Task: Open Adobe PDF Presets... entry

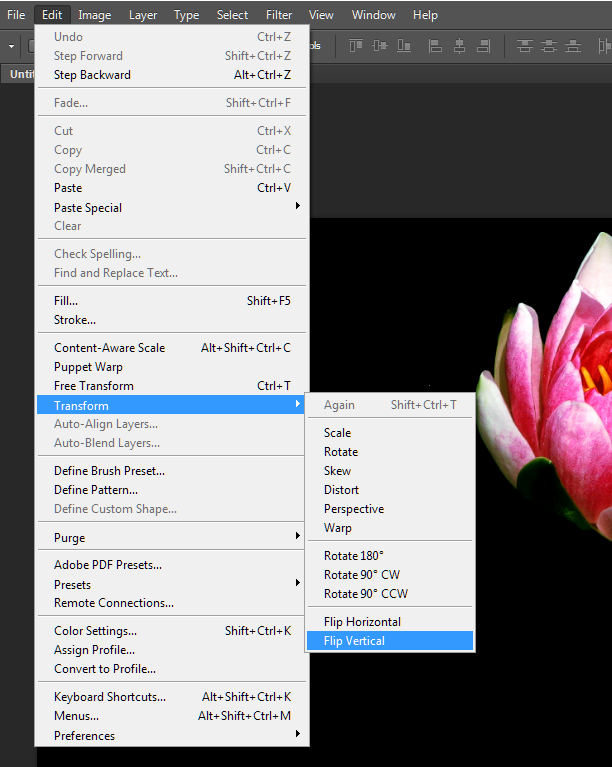Action: [x=172, y=565]
